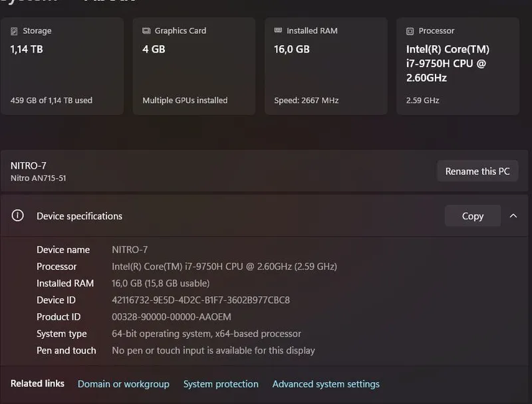Image resolution: width=532 pixels, height=404 pixels.
Task: Click the Storage drive icon
Action: (x=14, y=31)
